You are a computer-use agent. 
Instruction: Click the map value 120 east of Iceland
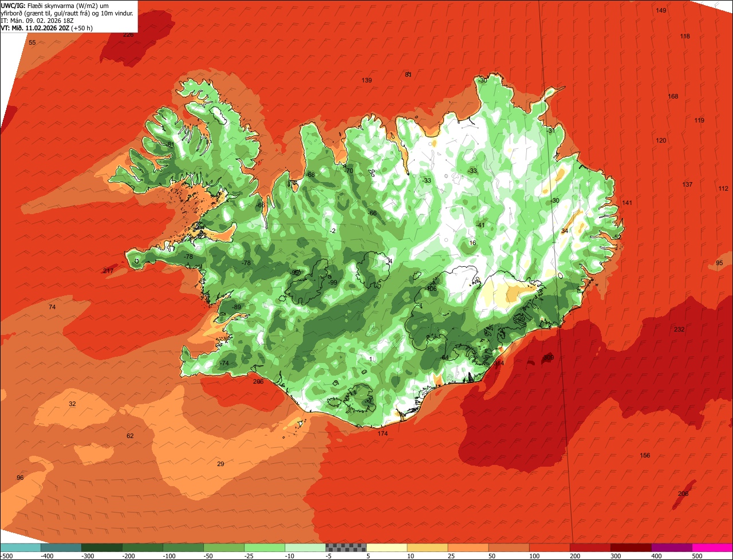pos(661,141)
